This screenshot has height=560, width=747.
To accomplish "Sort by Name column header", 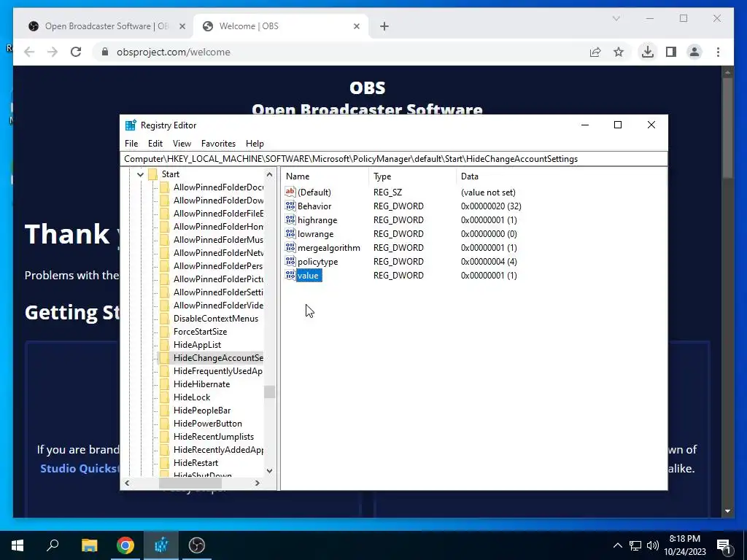I will pos(325,176).
